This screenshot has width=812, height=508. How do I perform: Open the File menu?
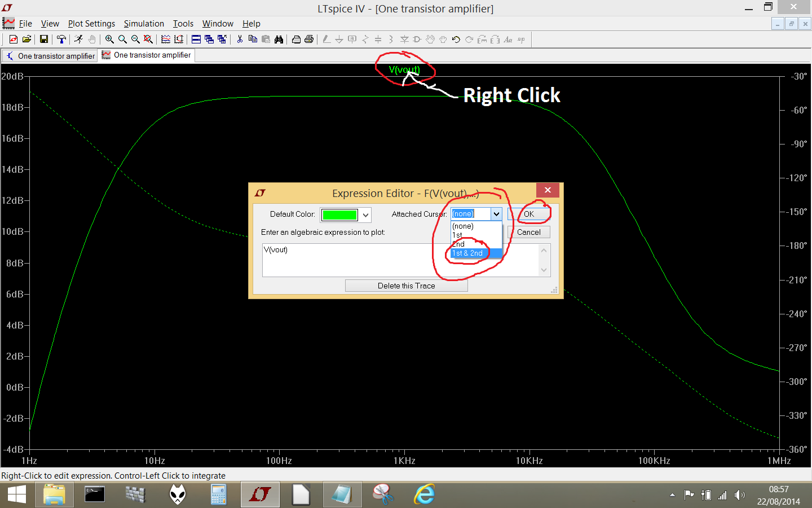pyautogui.click(x=25, y=24)
